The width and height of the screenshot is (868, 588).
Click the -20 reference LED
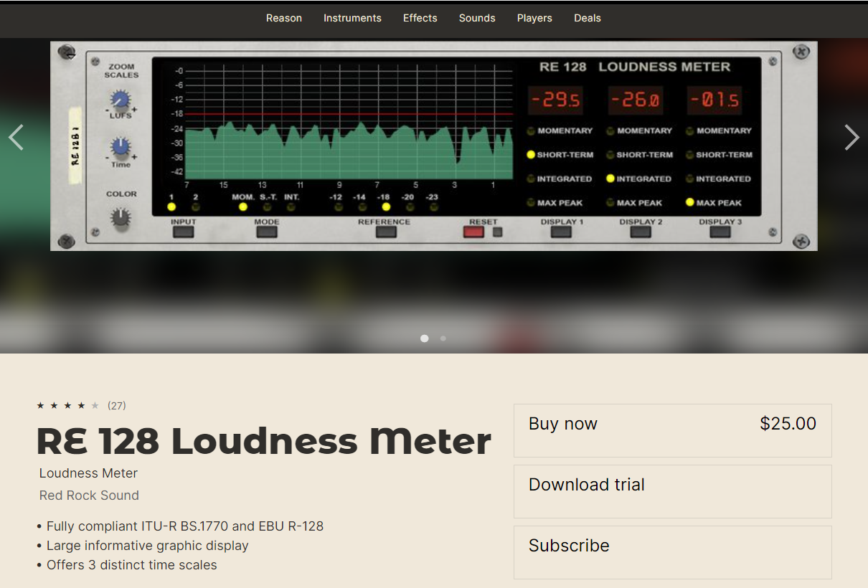(x=410, y=207)
